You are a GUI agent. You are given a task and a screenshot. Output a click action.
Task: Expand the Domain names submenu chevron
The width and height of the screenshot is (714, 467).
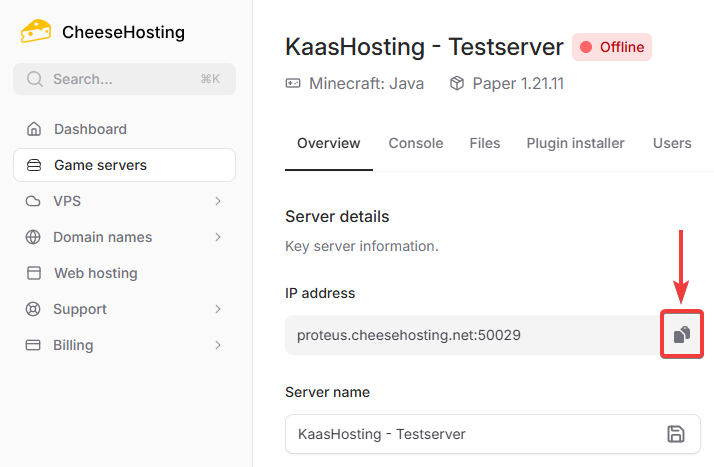218,237
